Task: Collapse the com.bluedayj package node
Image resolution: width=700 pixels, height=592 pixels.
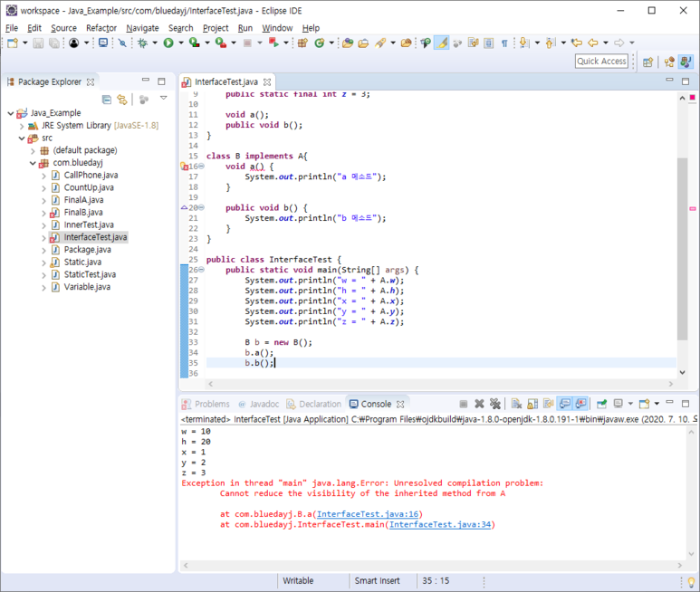Action: (33, 163)
